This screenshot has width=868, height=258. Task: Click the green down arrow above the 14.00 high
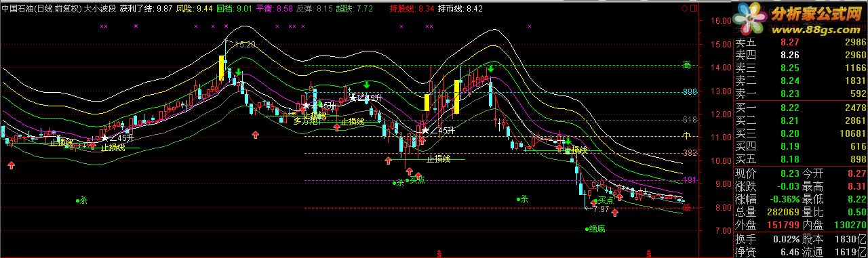pyautogui.click(x=490, y=68)
